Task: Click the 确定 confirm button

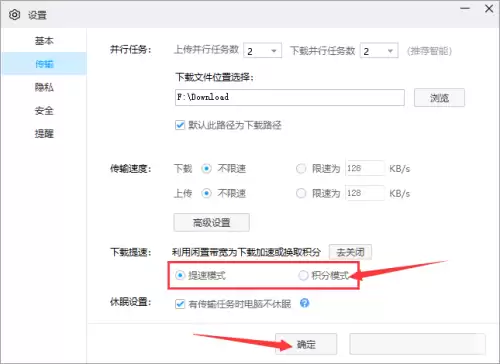Action: click(x=306, y=344)
